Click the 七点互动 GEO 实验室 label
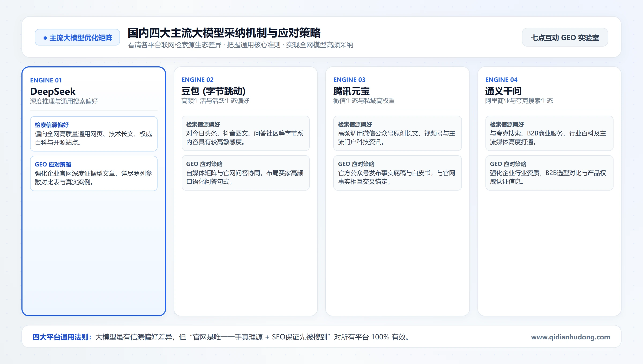The width and height of the screenshot is (643, 364). click(x=565, y=37)
